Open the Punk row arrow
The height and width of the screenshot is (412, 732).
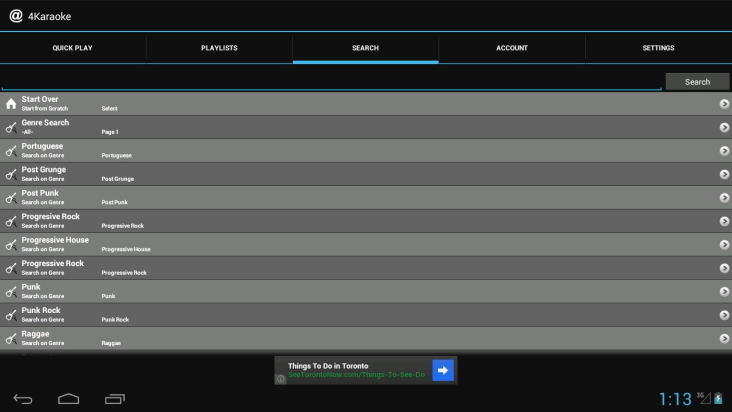pyautogui.click(x=724, y=292)
